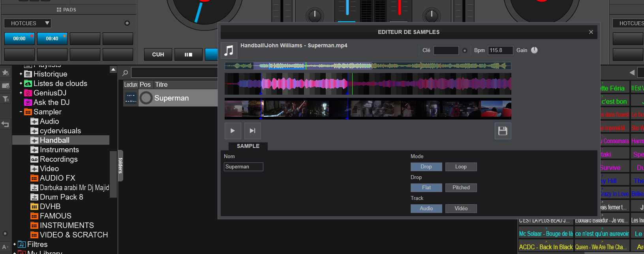Collapse the Sampler tree node
Viewport: 644px width, 254px height.
21,112
